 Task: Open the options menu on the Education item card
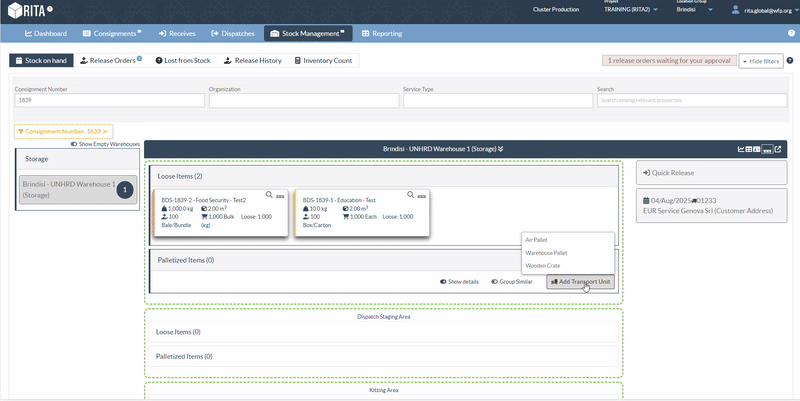[421, 195]
